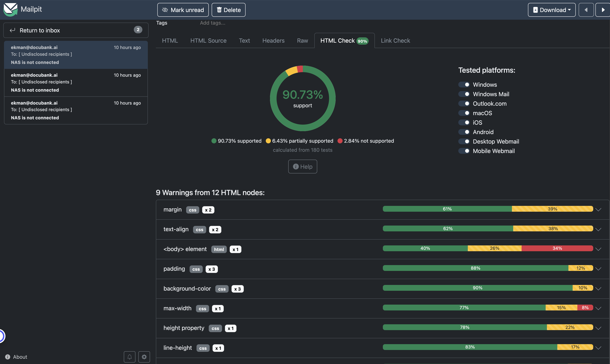Select the first NAS is not connected email

pos(76,55)
